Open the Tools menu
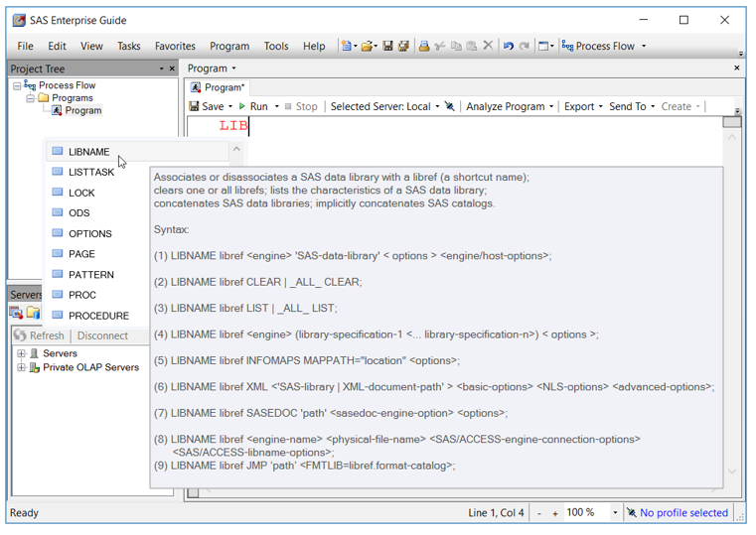The image size is (756, 535). click(276, 47)
